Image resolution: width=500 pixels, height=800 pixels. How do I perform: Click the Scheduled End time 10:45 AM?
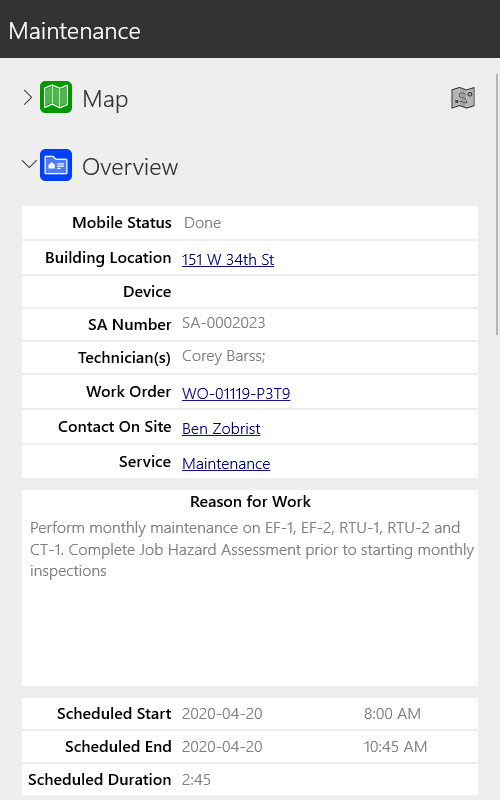point(395,746)
